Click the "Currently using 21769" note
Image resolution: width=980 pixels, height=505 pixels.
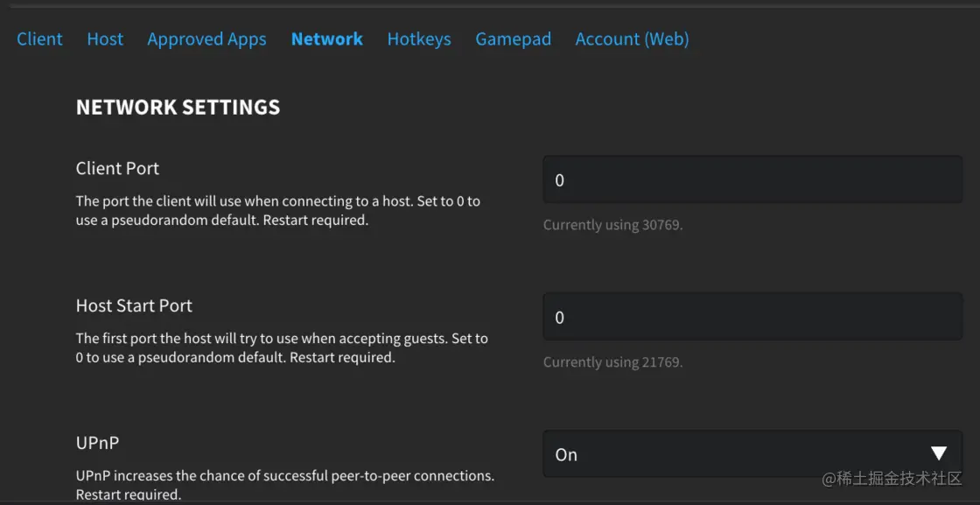612,362
